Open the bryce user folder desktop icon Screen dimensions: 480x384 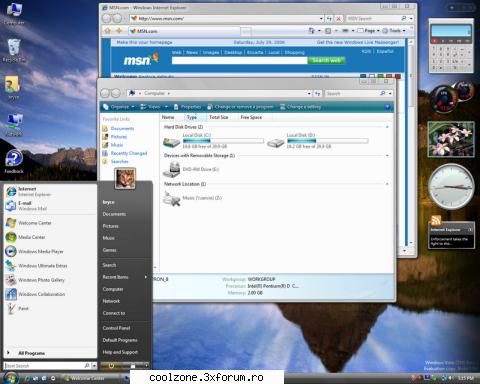point(13,88)
